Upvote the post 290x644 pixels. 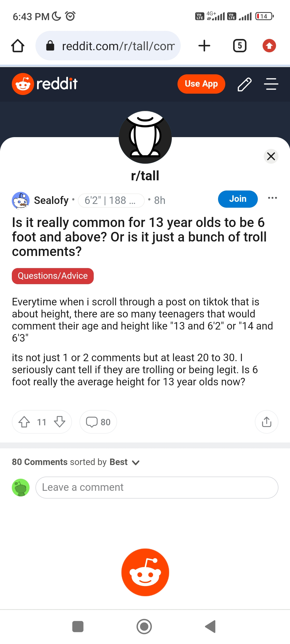(24, 422)
